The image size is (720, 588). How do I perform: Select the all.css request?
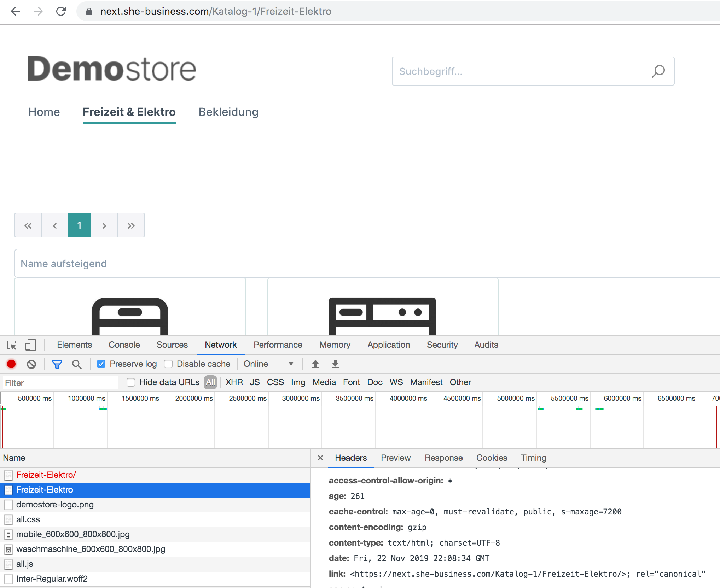point(155,519)
